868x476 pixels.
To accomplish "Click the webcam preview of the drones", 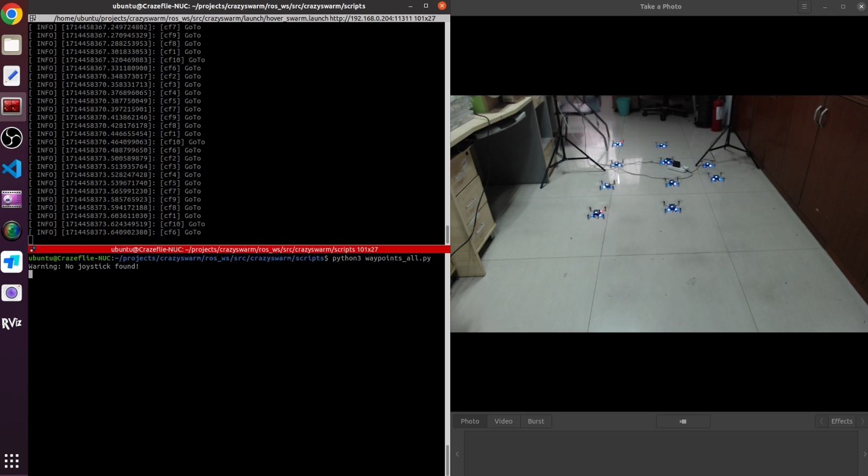I will pos(659,214).
